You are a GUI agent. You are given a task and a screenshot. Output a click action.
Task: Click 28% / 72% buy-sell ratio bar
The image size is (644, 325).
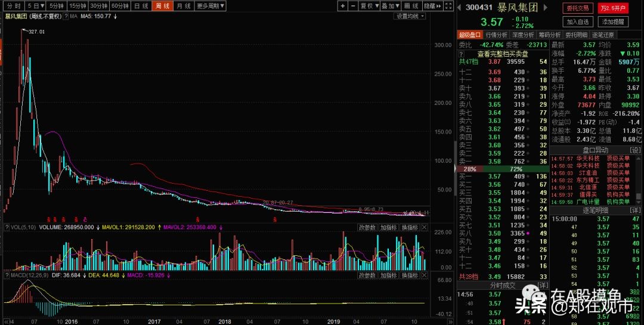tap(503, 169)
